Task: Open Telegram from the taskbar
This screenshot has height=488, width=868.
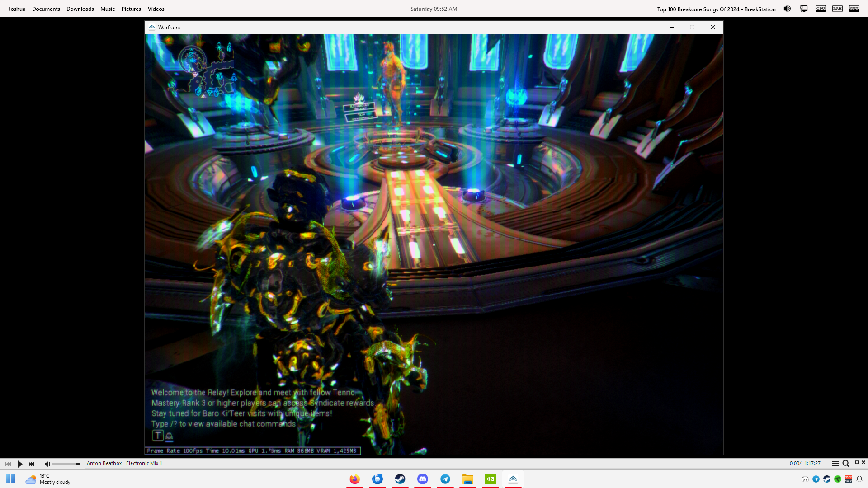Action: (x=445, y=479)
